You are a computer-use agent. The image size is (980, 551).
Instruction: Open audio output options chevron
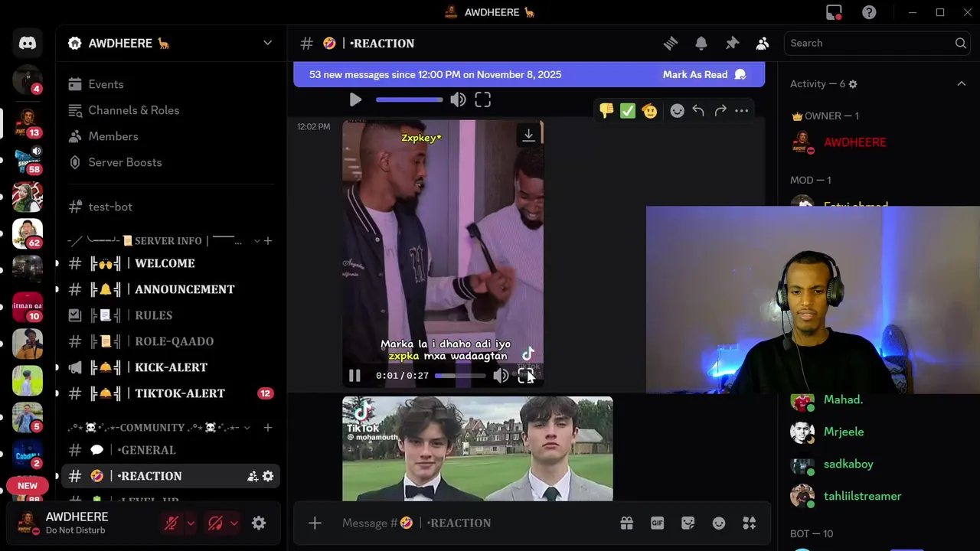234,523
